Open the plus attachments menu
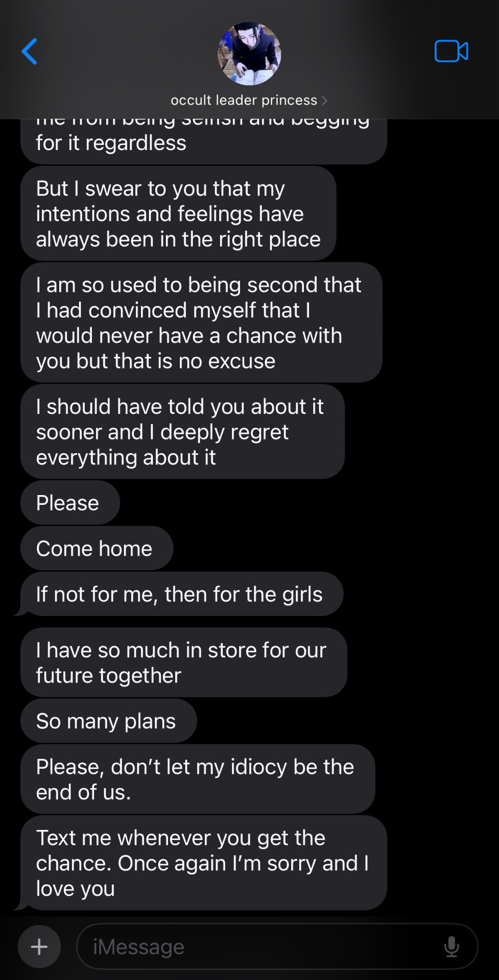 click(x=39, y=947)
